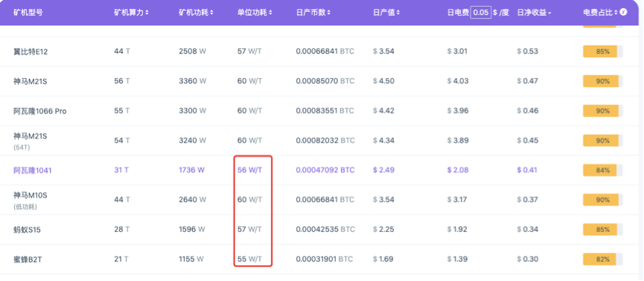The height and width of the screenshot is (281, 644).
Task: Open 神马M10S 低功耗 miner entry
Action: click(30, 200)
